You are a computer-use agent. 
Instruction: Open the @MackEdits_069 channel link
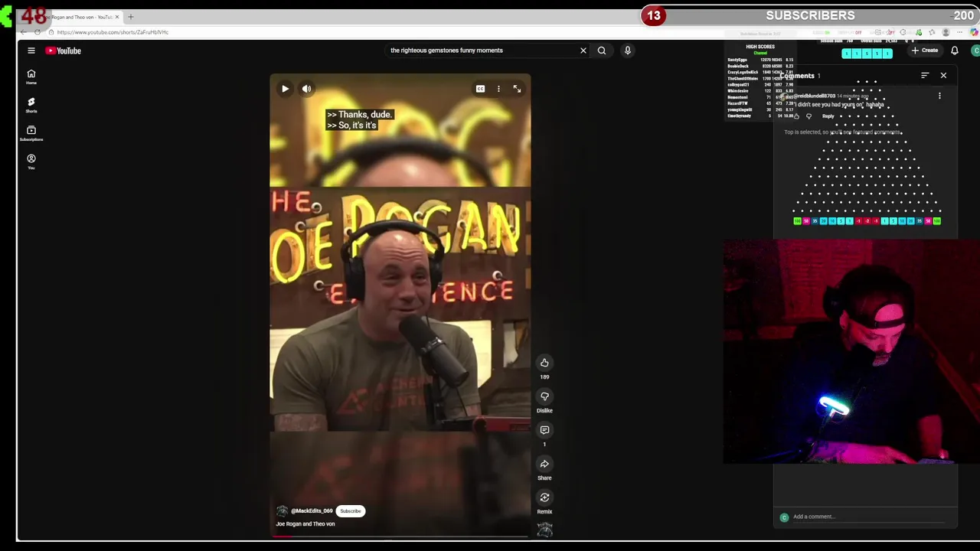[312, 511]
